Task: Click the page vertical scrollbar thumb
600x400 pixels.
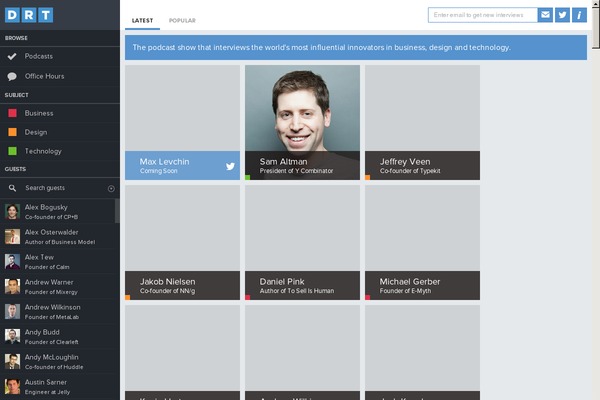Action: [596, 27]
